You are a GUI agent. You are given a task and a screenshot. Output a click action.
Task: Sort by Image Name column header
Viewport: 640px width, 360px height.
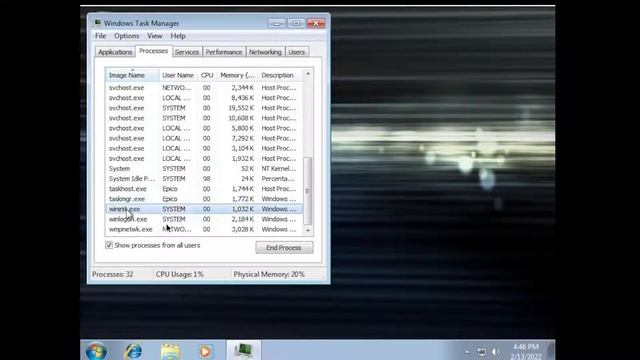[x=132, y=75]
